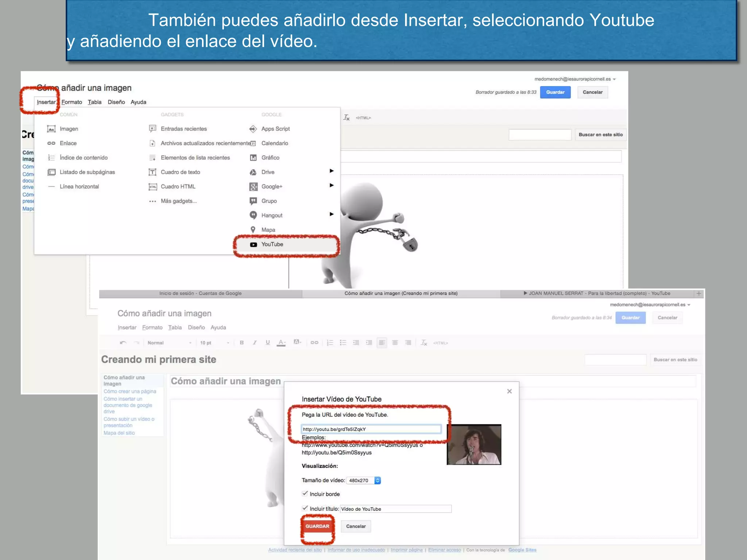747x560 pixels.
Task: Click the YouTube URL input field
Action: pos(371,429)
